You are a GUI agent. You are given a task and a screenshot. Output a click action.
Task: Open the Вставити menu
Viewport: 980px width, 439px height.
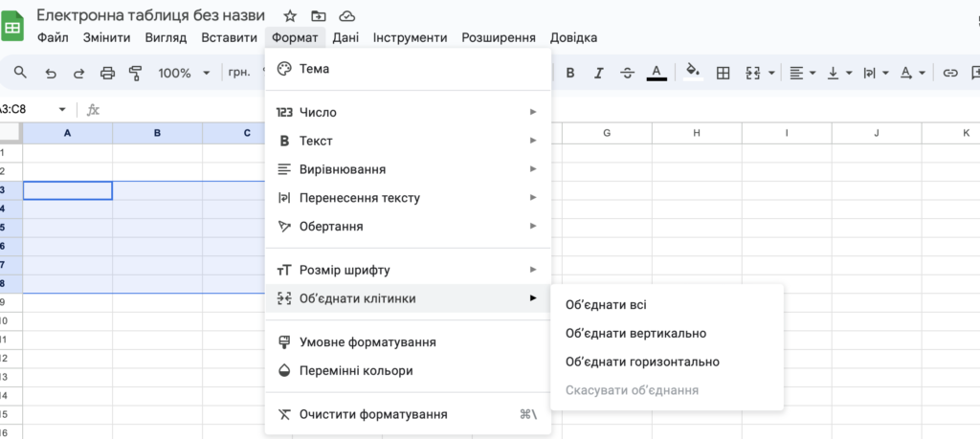(230, 37)
